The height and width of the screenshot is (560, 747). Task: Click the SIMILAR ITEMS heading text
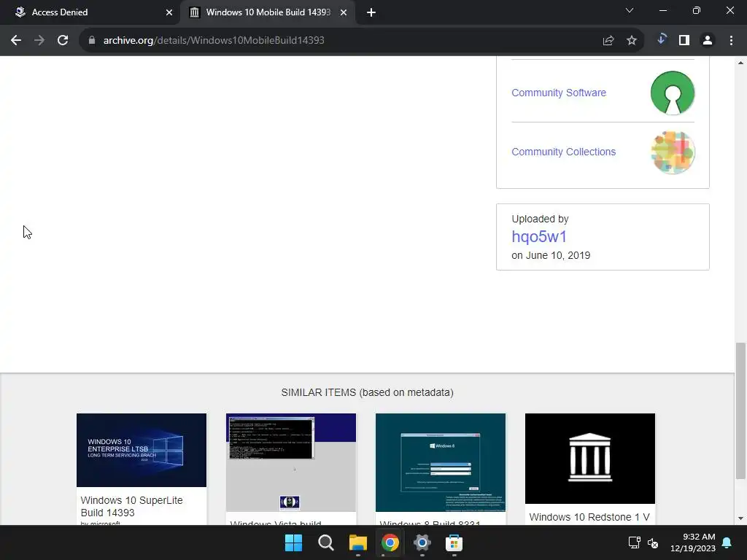[x=368, y=392]
